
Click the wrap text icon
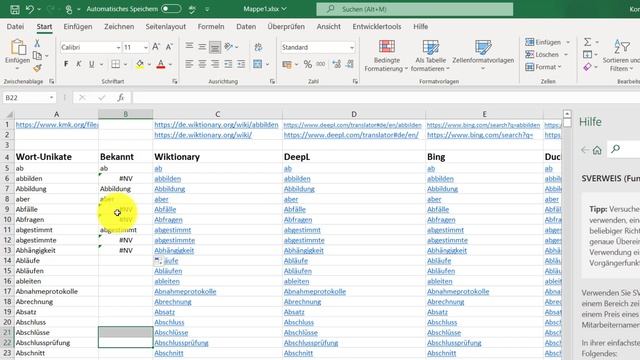click(258, 47)
